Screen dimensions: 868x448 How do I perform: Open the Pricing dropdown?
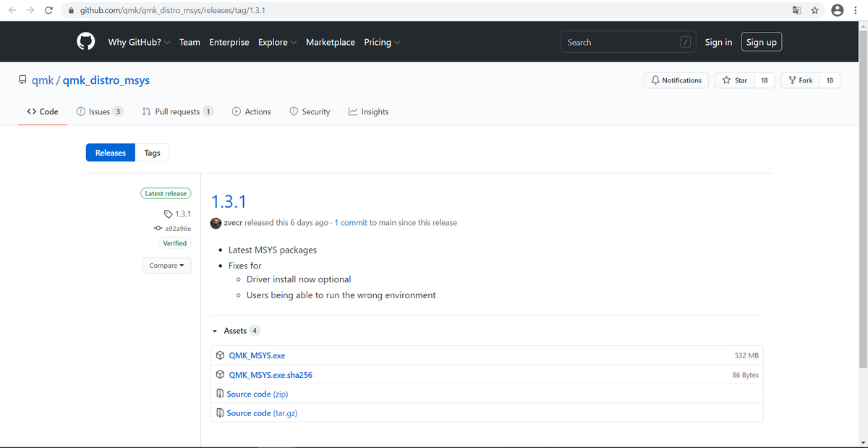click(382, 42)
